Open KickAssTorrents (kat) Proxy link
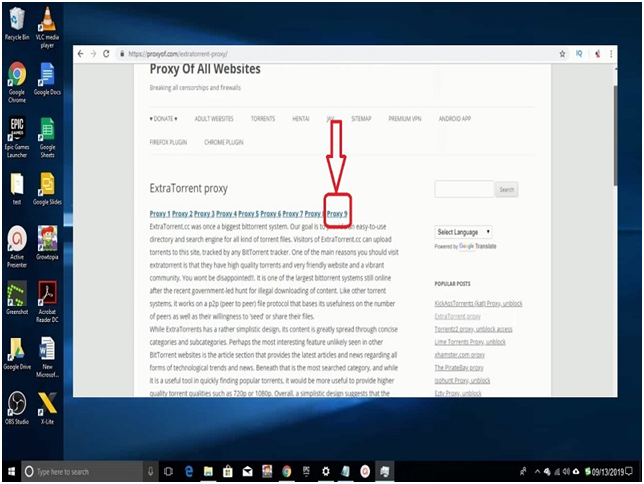The image size is (644, 484). click(x=478, y=304)
